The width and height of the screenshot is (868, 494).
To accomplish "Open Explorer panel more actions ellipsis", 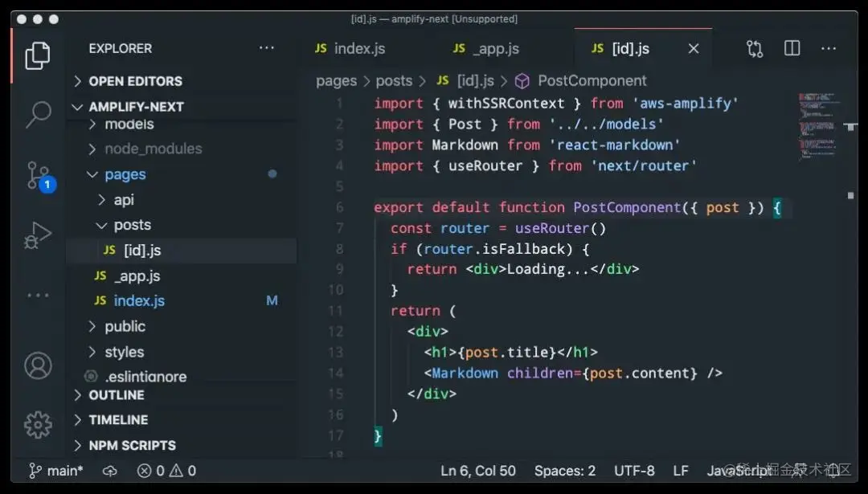I will 267,48.
